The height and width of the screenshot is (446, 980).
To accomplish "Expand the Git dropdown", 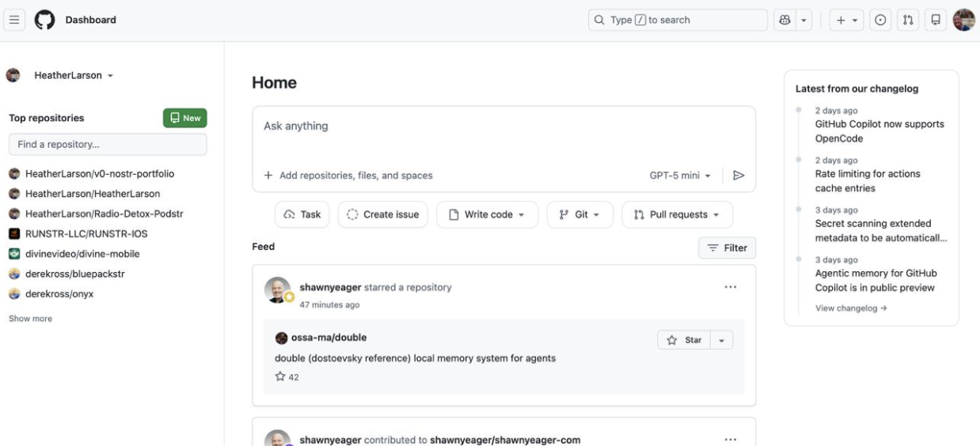I will click(580, 214).
